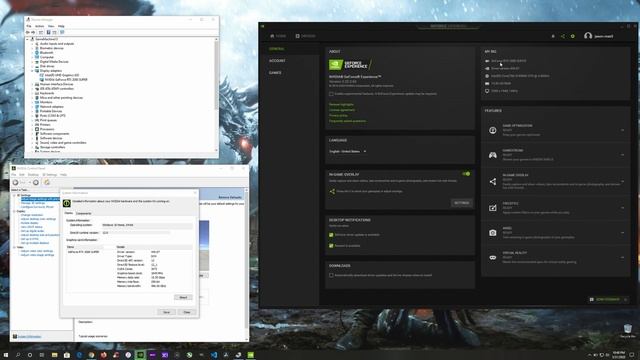Open Visual Studio Code from the taskbar
This screenshot has height=360, width=640.
[214, 355]
